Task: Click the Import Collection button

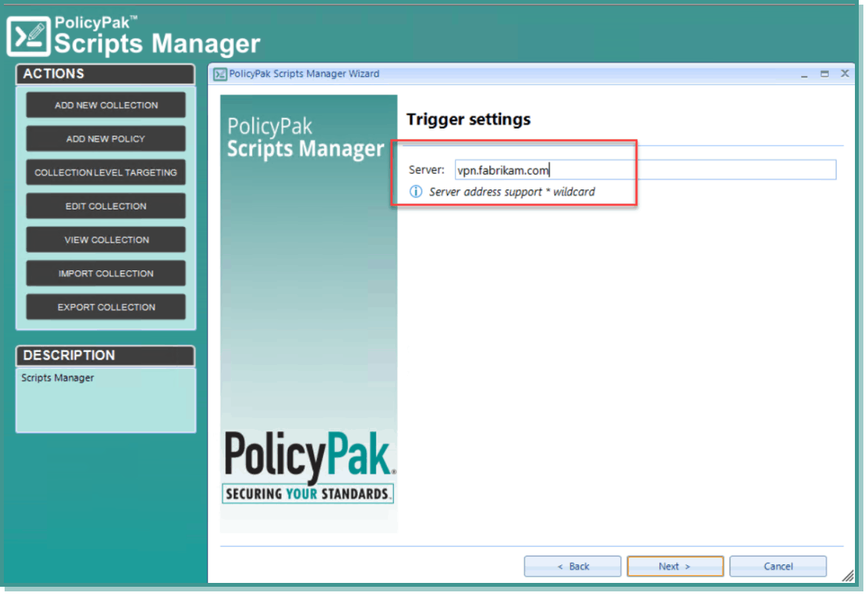Action: tap(105, 273)
